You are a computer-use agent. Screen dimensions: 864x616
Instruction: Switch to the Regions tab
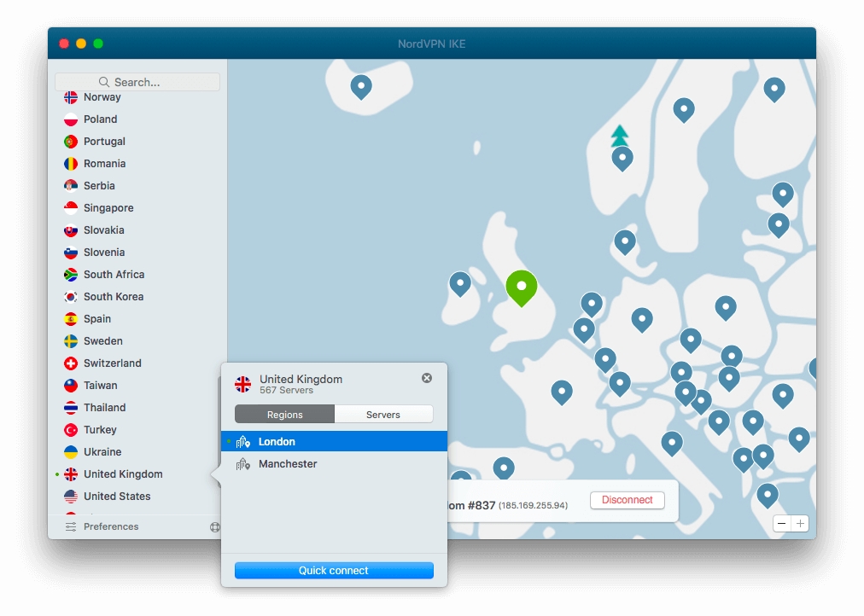tap(285, 415)
